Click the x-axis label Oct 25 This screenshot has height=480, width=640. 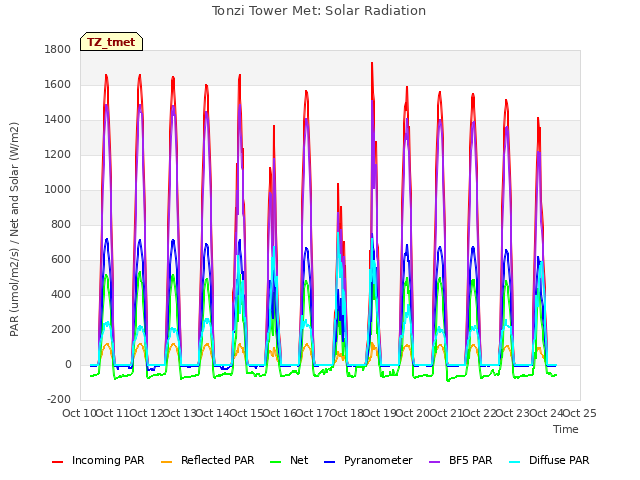[x=579, y=413]
